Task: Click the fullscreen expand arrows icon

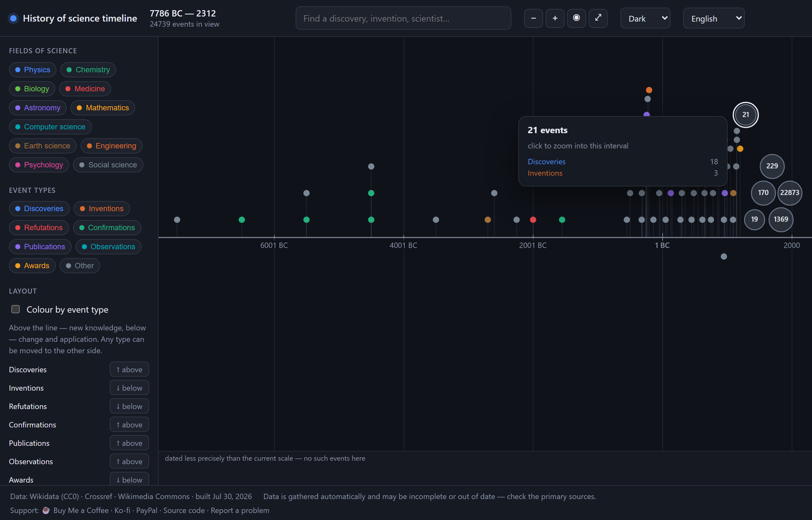Action: [x=598, y=18]
